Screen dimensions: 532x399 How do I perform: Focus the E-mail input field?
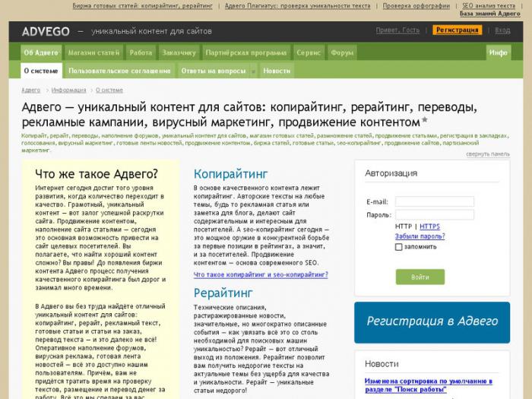point(435,201)
